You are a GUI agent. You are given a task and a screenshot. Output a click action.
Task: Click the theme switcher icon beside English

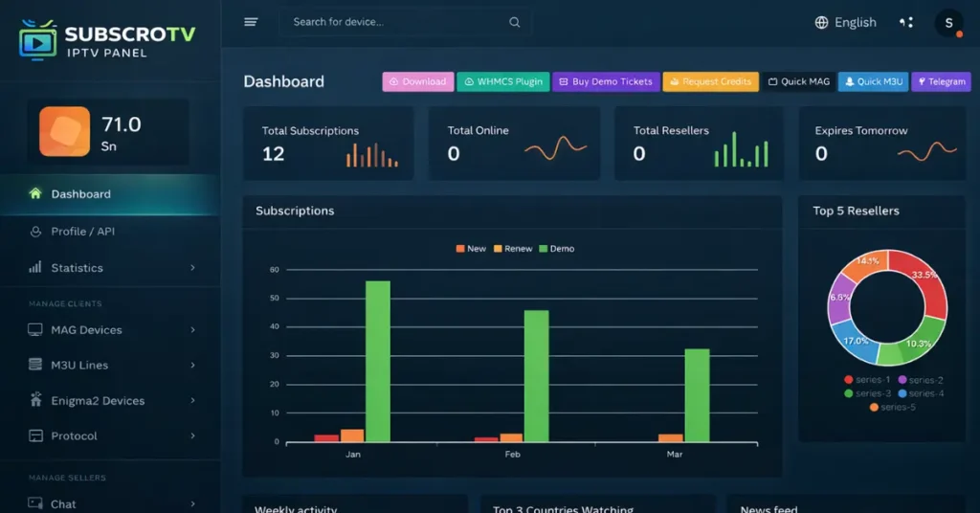[906, 22]
